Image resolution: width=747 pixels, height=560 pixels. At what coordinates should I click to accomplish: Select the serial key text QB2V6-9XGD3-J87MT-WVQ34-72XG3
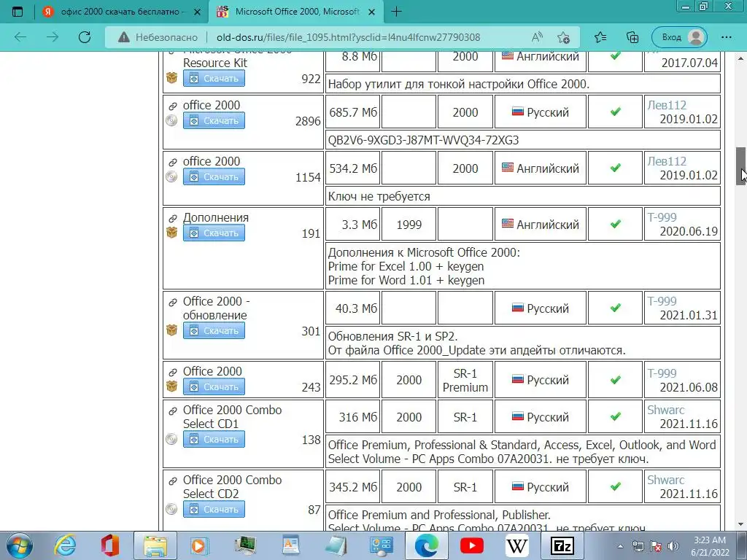click(x=424, y=140)
